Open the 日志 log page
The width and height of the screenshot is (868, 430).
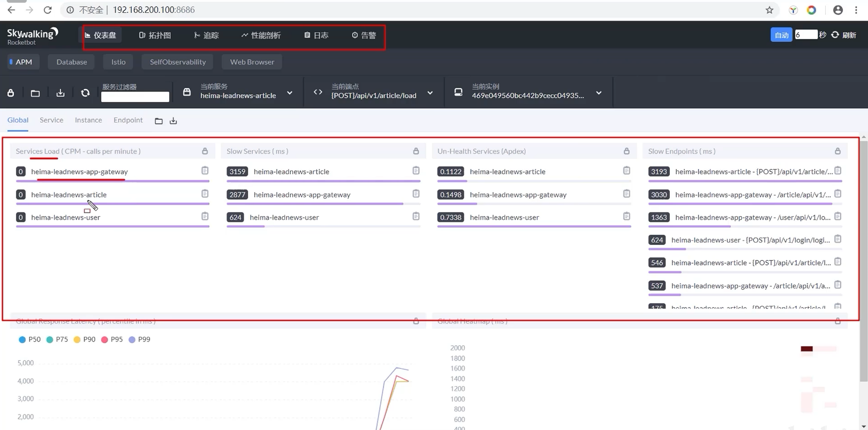point(316,35)
